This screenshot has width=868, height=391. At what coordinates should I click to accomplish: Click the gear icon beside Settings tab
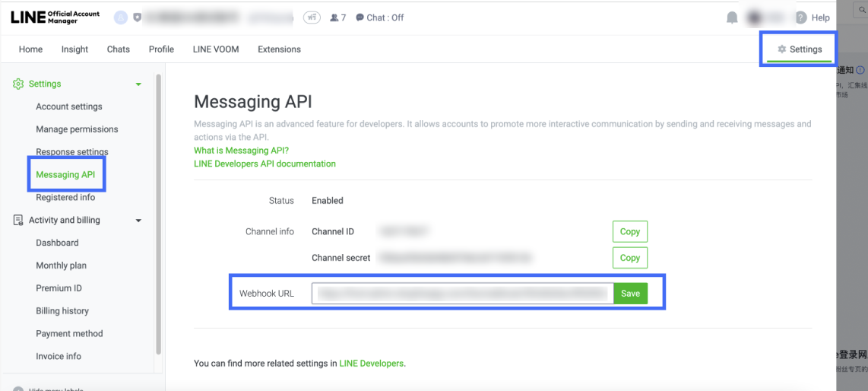[x=781, y=49]
